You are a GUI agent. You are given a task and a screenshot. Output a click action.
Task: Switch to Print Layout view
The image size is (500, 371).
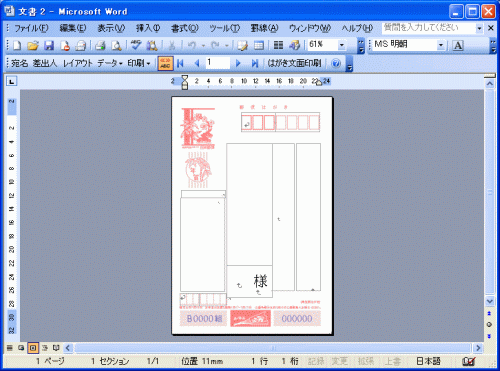(33, 348)
